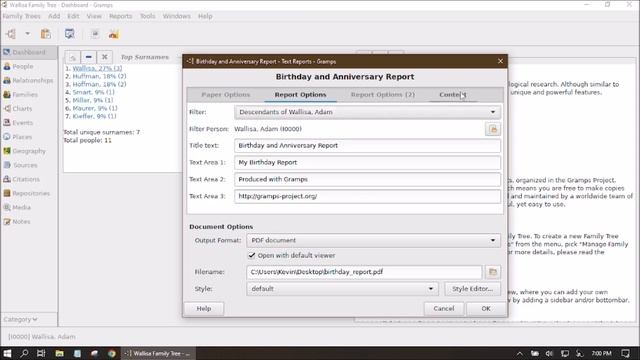Open the Family Trees menu
Screen dimensions: 640x360
click(x=22, y=16)
